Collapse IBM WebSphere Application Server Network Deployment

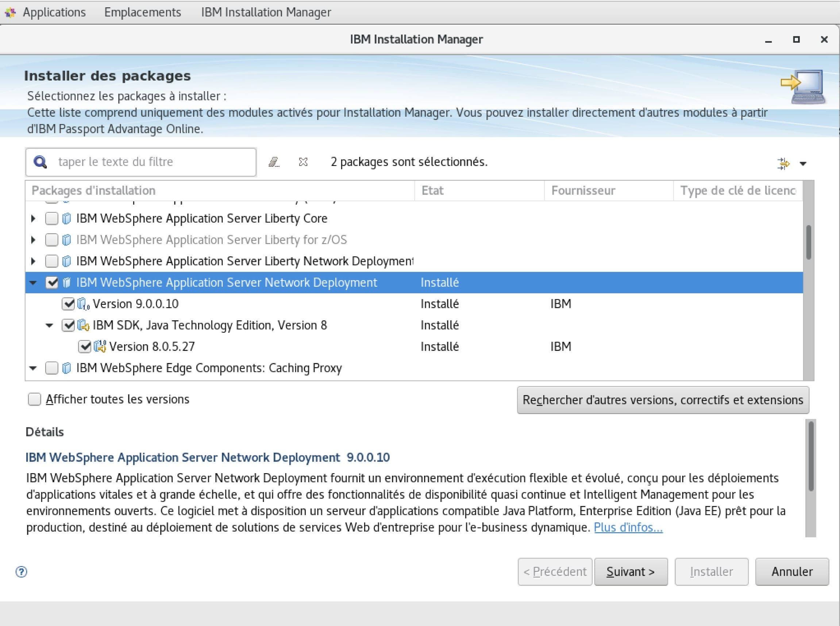coord(32,282)
